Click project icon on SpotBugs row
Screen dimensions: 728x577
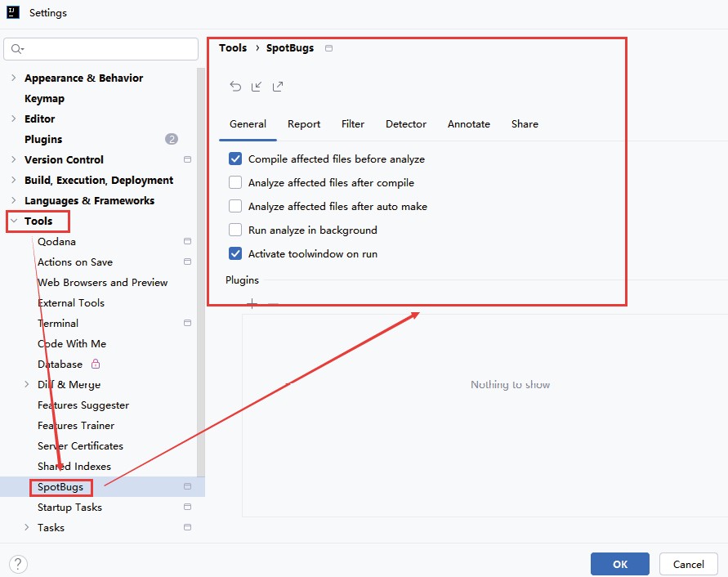[188, 486]
